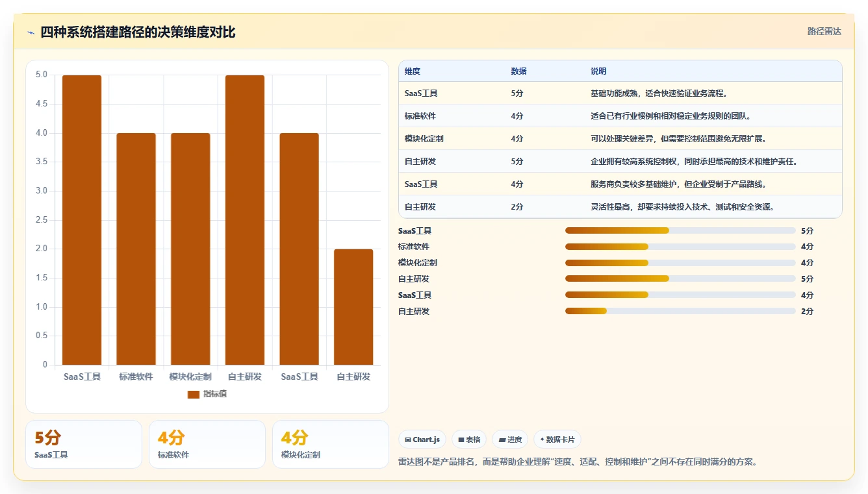Click the 路径雷达 label in the header
Image resolution: width=868 pixels, height=494 pixels.
(824, 31)
